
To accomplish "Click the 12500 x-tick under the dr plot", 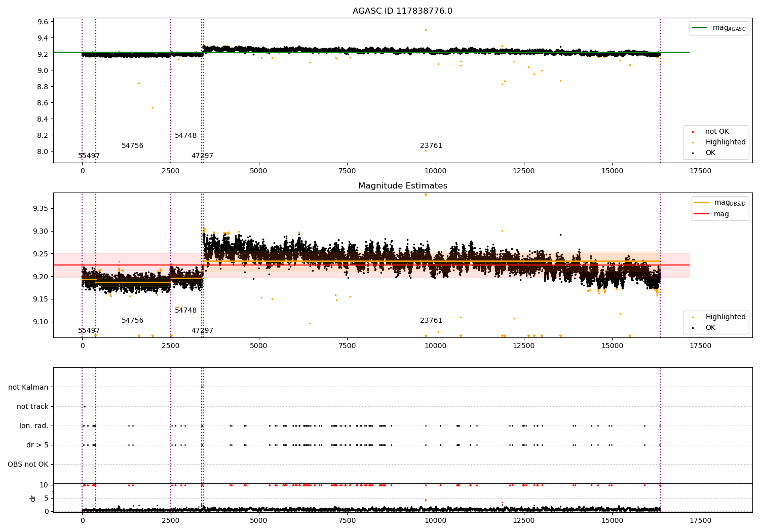I will coord(523,521).
